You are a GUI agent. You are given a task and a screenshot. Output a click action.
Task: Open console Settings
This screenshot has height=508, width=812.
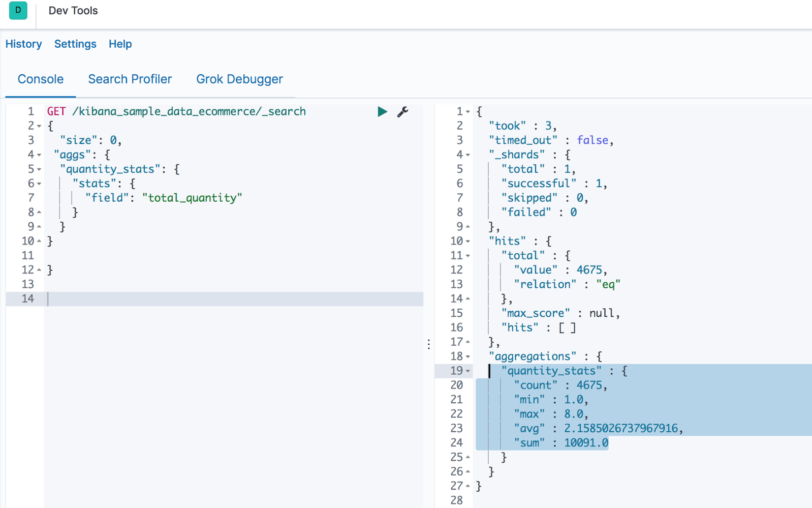pyautogui.click(x=75, y=44)
